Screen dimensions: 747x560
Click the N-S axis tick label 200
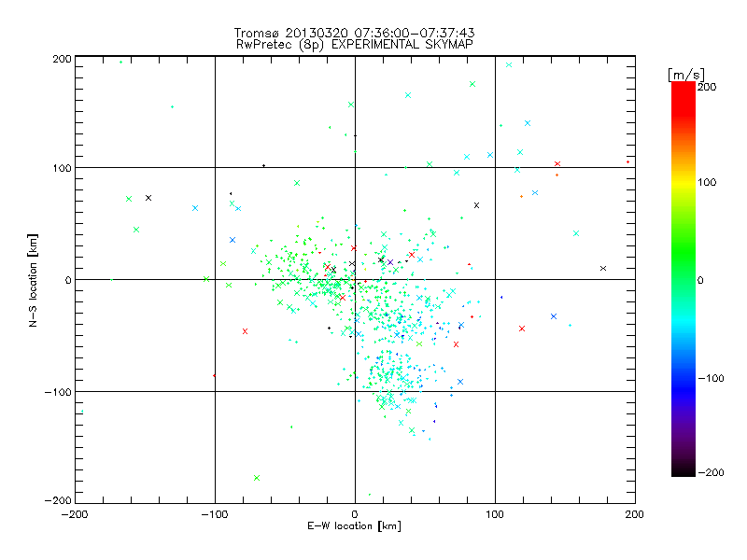(62, 59)
